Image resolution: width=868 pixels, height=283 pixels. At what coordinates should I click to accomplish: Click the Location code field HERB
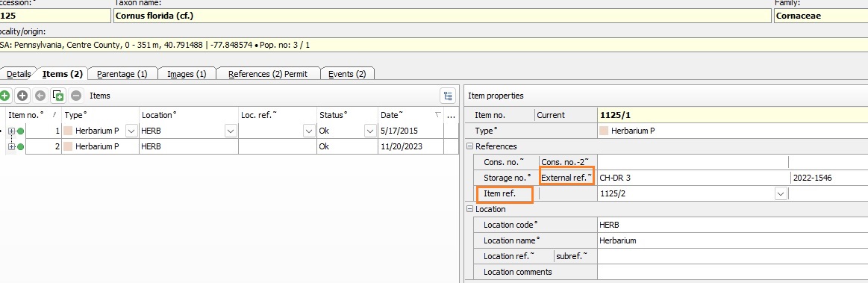point(732,225)
